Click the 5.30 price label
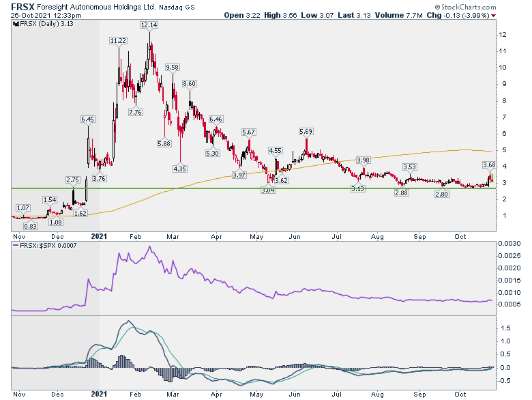Viewport: 532px width, 400px height. pyautogui.click(x=212, y=153)
